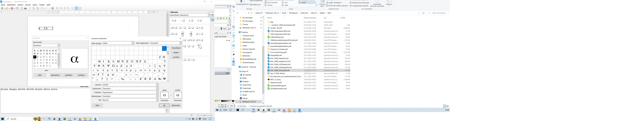Click Einfügen in Symbole dialog

pyautogui.click(x=82, y=75)
